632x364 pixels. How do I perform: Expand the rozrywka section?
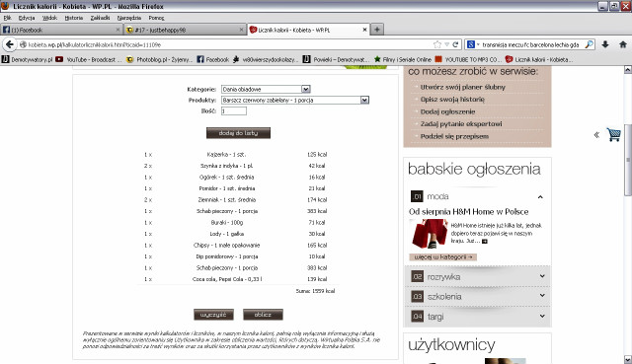pos(478,276)
